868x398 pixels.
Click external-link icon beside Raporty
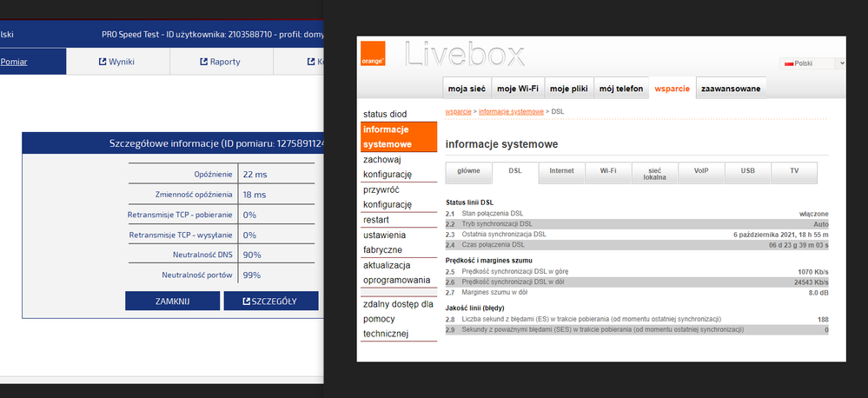click(x=203, y=62)
